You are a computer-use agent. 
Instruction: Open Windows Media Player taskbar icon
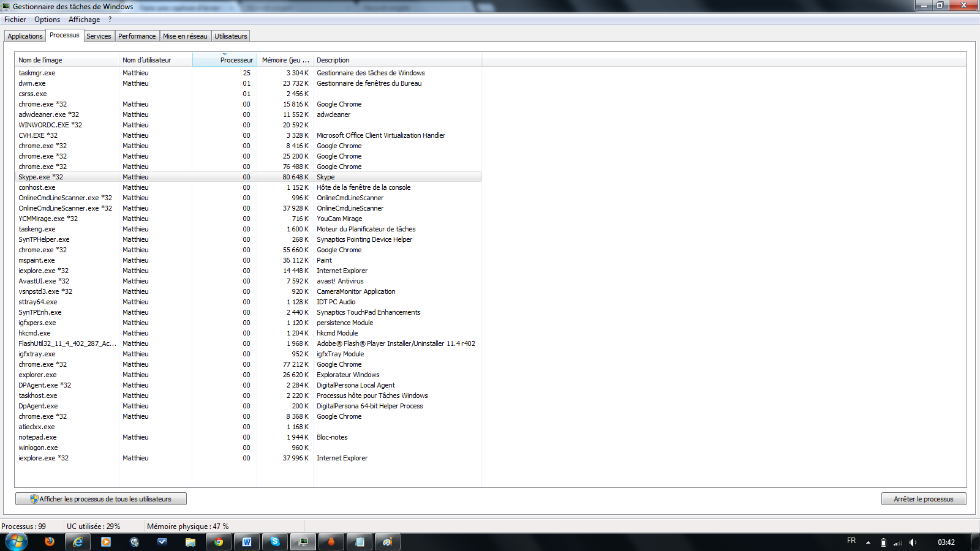click(106, 542)
